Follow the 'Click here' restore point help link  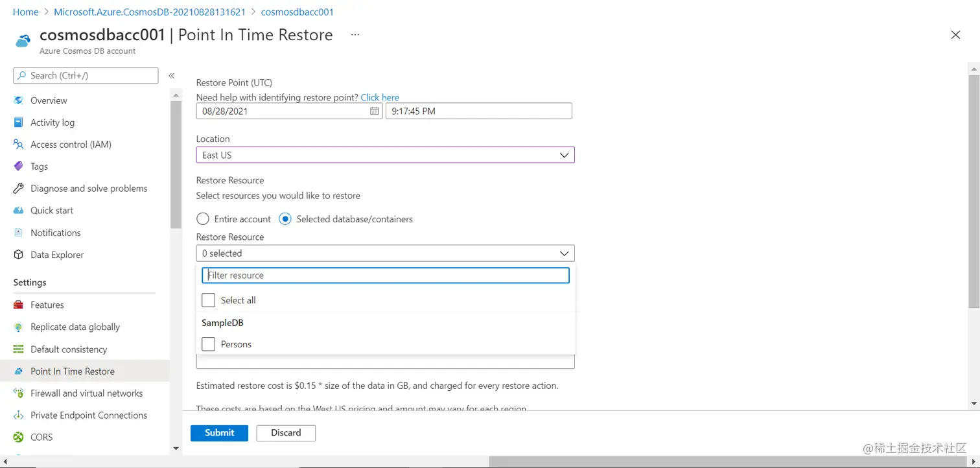[380, 97]
